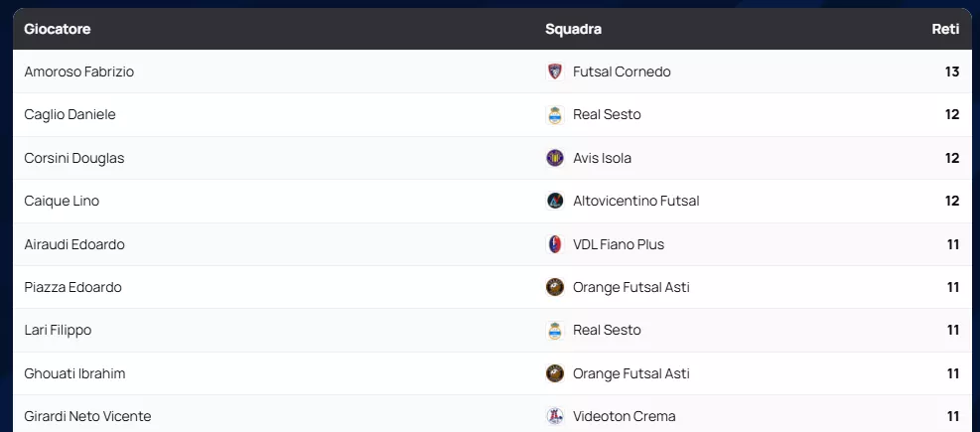The width and height of the screenshot is (980, 432).
Task: Click Orange Futsal Asti logo beside Ghouati
Action: [x=555, y=373]
